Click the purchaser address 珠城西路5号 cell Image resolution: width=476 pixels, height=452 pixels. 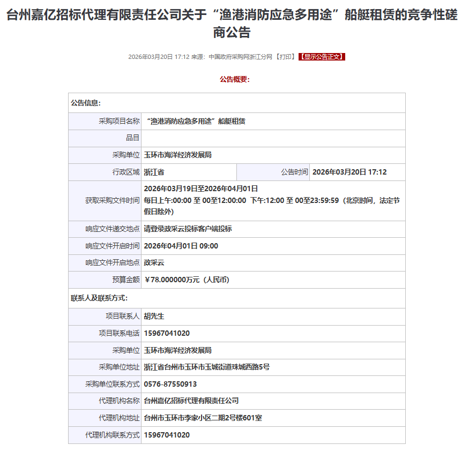click(x=206, y=367)
